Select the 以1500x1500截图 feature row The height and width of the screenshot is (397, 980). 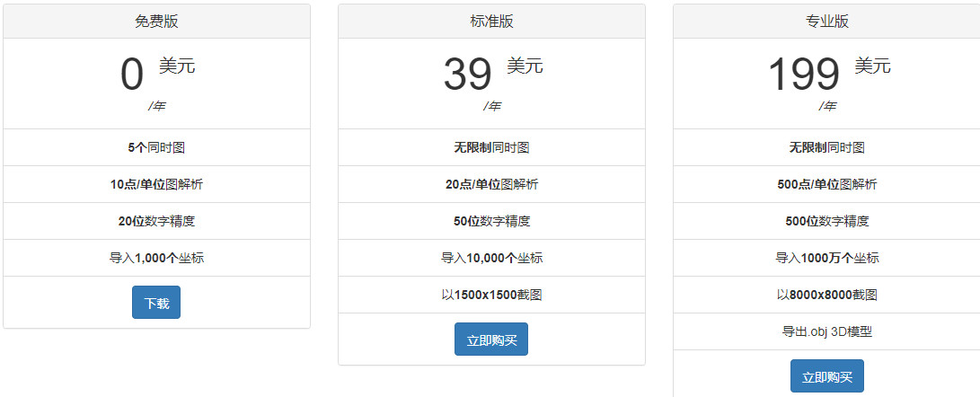pyautogui.click(x=491, y=295)
